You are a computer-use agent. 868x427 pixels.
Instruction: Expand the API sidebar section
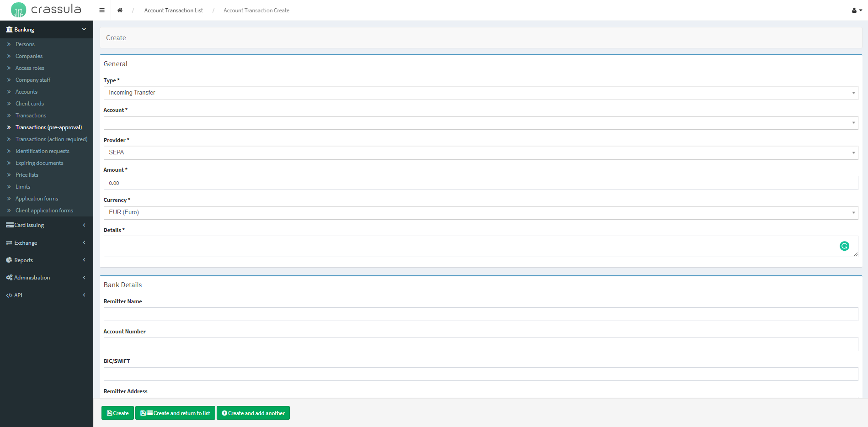46,295
